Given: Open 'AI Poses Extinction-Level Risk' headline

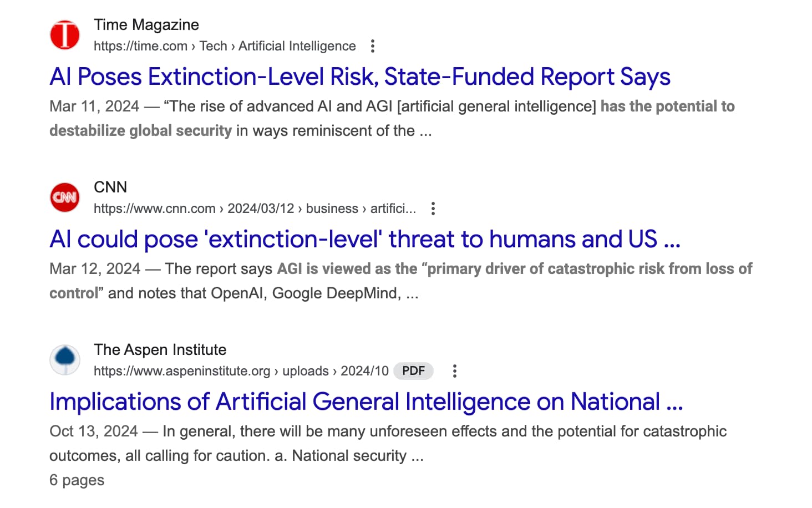Looking at the screenshot, I should [359, 77].
